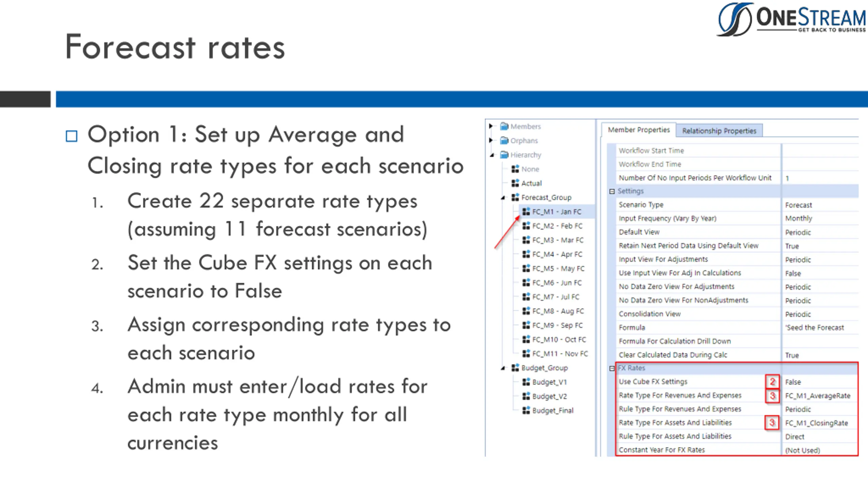
Task: Click the 'Input View For Adjustments' label
Action: [x=663, y=259]
